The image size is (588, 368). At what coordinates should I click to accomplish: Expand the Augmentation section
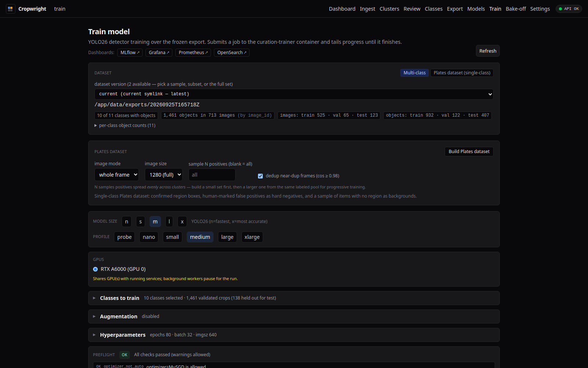click(x=294, y=316)
